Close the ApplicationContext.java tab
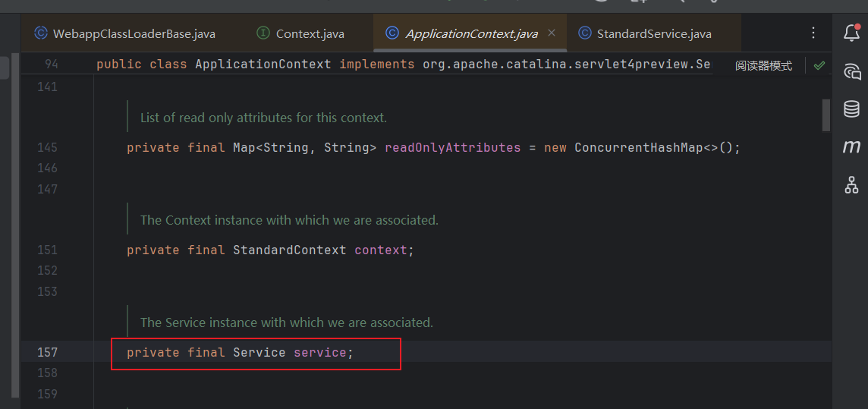This screenshot has width=868, height=409. tap(552, 33)
